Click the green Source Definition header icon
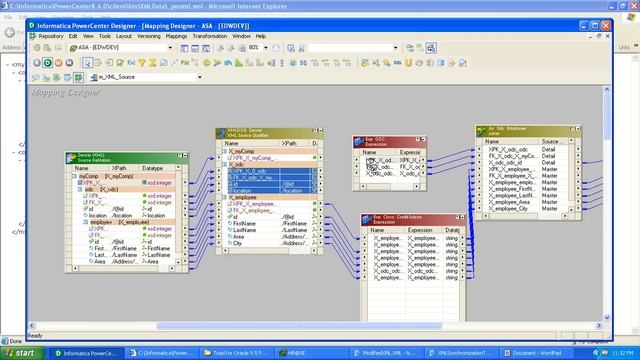Viewport: 640px width, 360px height. point(71,158)
